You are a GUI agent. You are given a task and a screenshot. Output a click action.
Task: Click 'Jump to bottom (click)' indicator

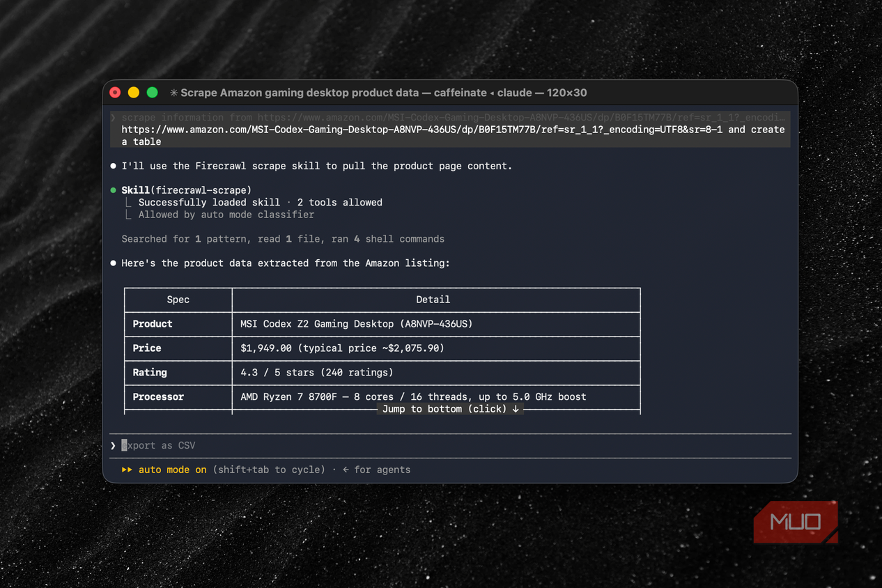(x=451, y=409)
